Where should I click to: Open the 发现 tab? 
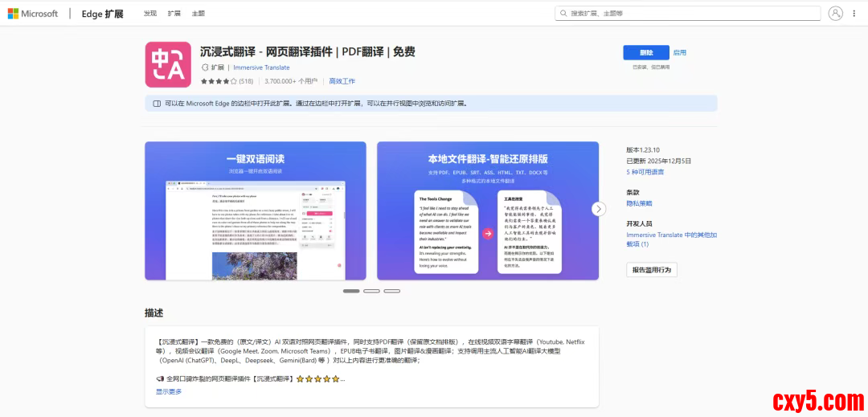point(150,14)
